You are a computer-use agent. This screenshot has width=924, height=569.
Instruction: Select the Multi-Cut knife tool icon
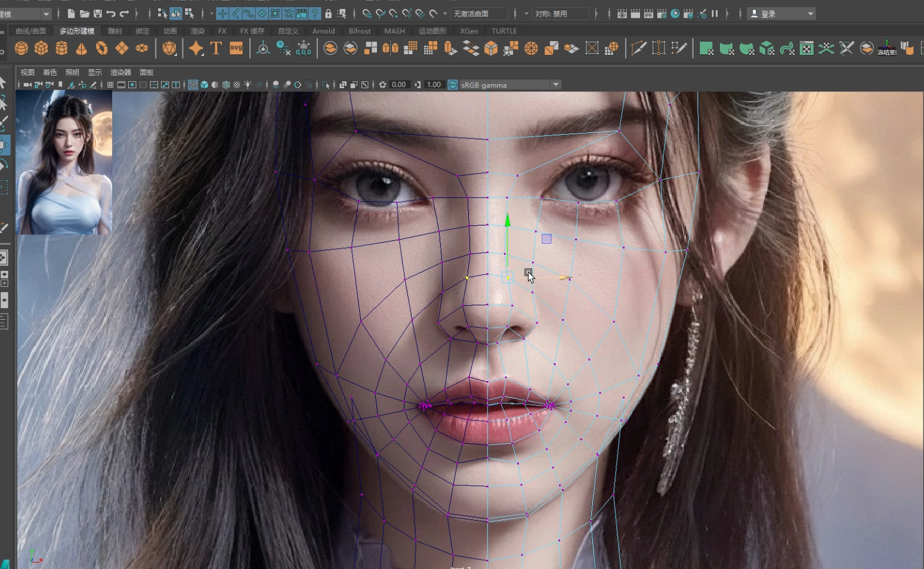[x=639, y=48]
